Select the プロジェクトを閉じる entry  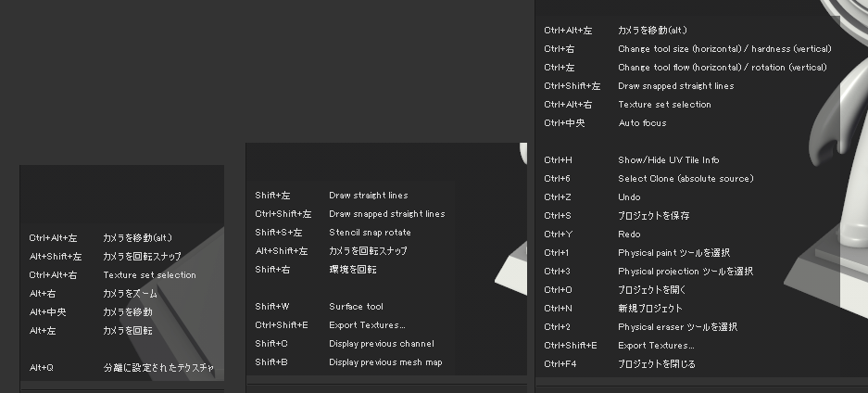[x=656, y=364]
